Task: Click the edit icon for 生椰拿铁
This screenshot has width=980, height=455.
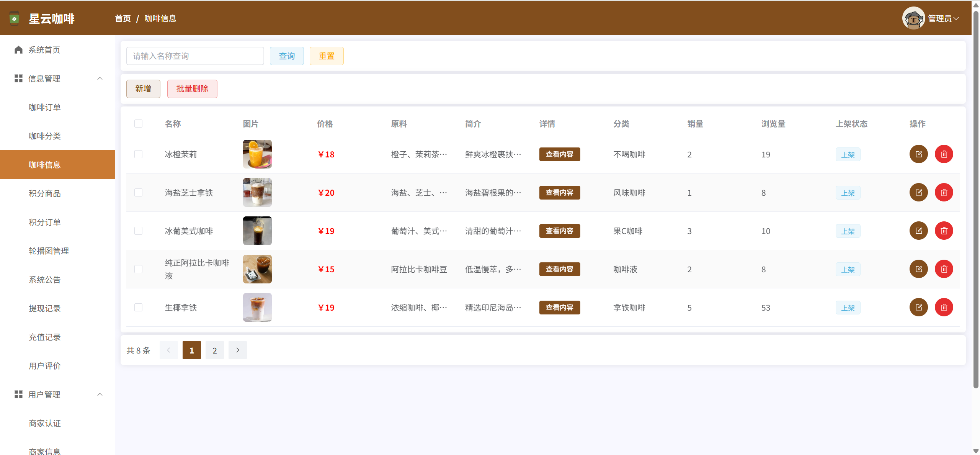Action: coord(918,308)
